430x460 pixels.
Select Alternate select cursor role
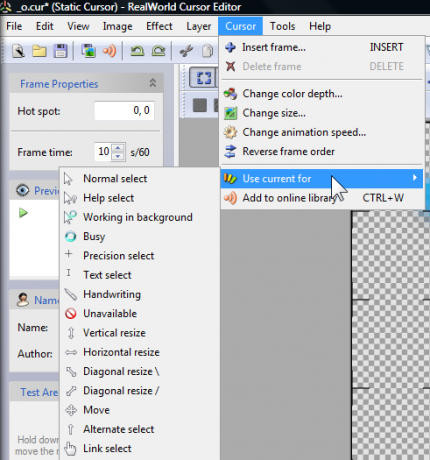coord(140,429)
